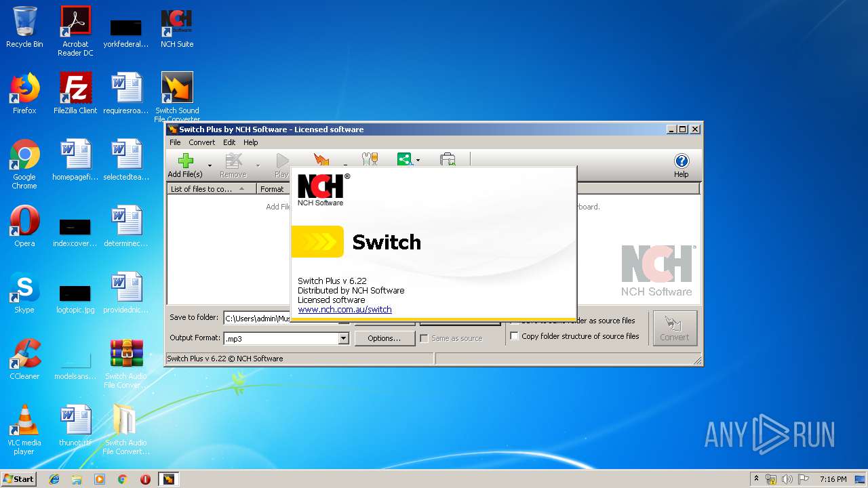This screenshot has width=868, height=488.
Task: Click the volume speaker tray icon
Action: [787, 479]
